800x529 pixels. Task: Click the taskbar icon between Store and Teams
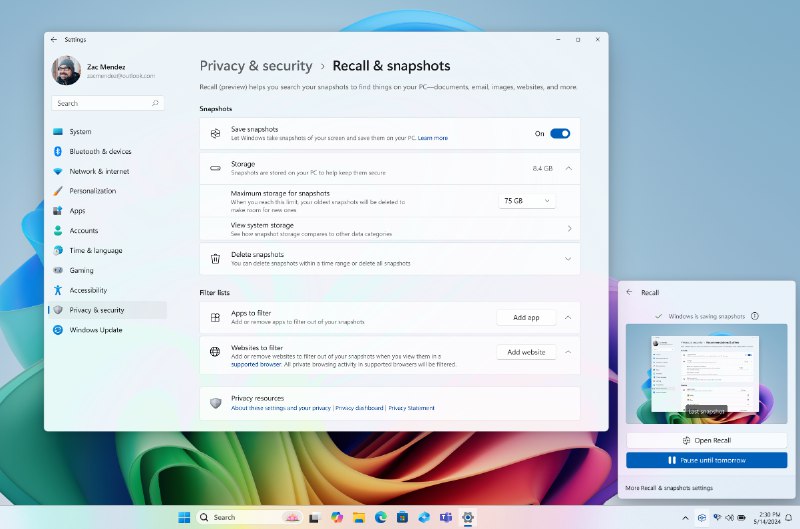point(424,517)
